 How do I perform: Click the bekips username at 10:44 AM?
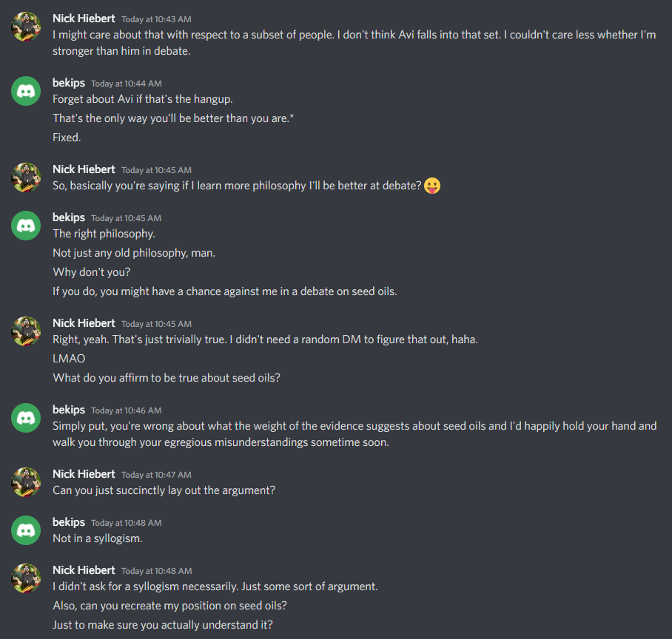click(x=69, y=83)
